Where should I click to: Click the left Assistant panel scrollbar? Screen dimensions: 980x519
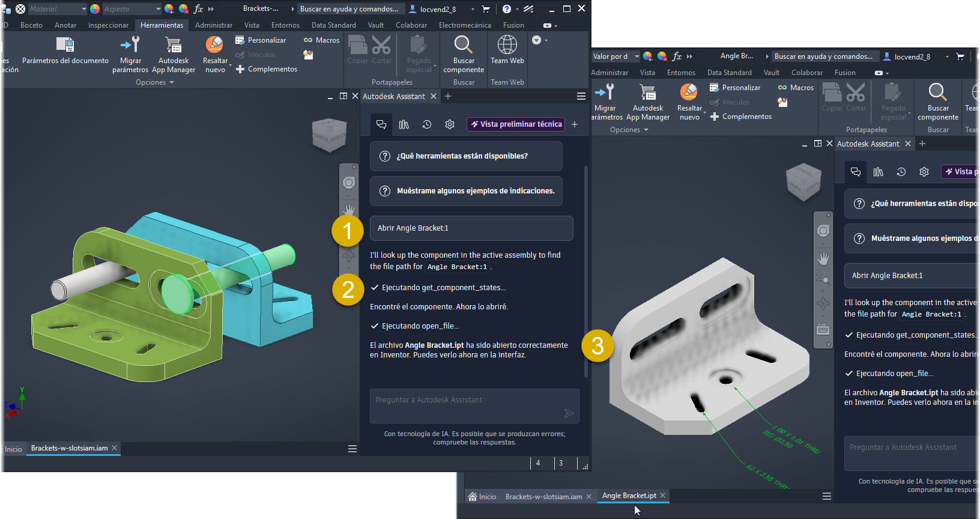coord(586,272)
